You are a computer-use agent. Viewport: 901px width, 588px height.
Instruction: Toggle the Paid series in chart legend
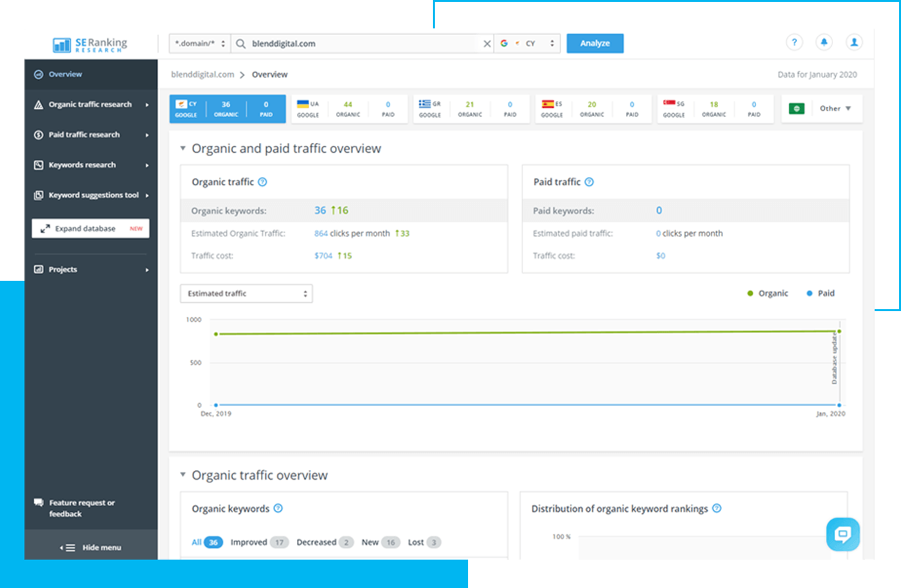(821, 294)
